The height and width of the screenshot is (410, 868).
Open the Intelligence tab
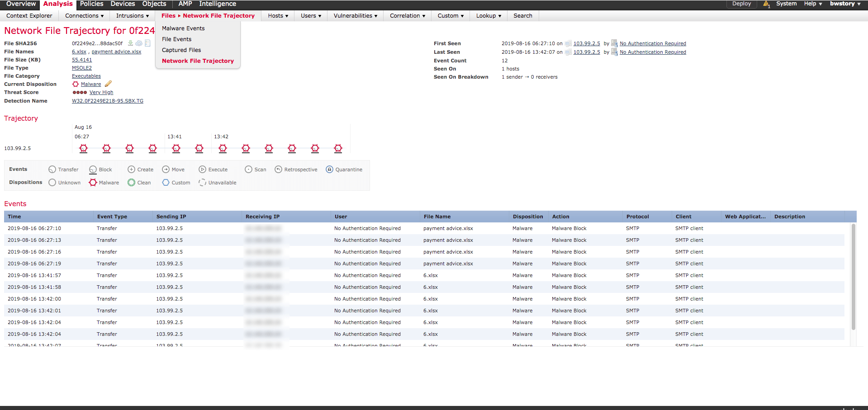point(218,4)
